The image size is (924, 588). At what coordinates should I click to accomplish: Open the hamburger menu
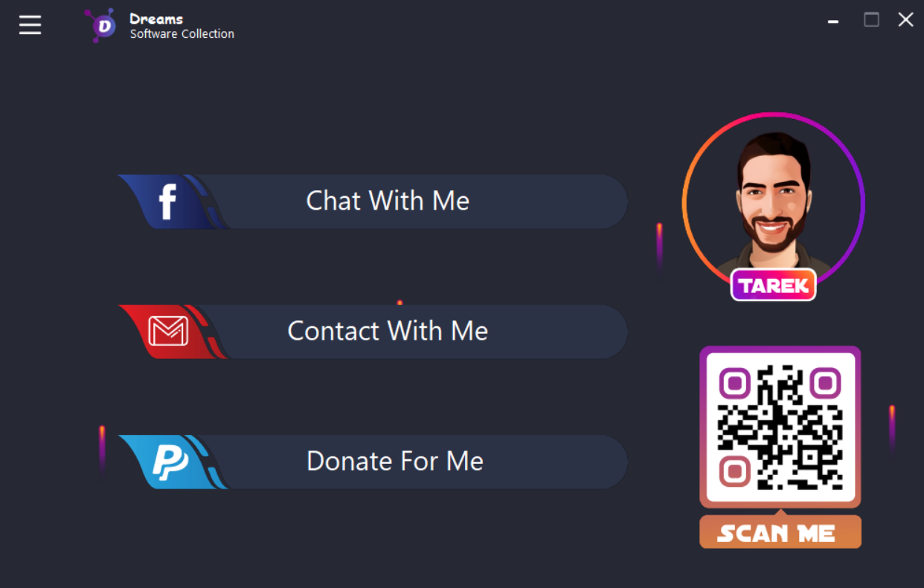tap(31, 25)
